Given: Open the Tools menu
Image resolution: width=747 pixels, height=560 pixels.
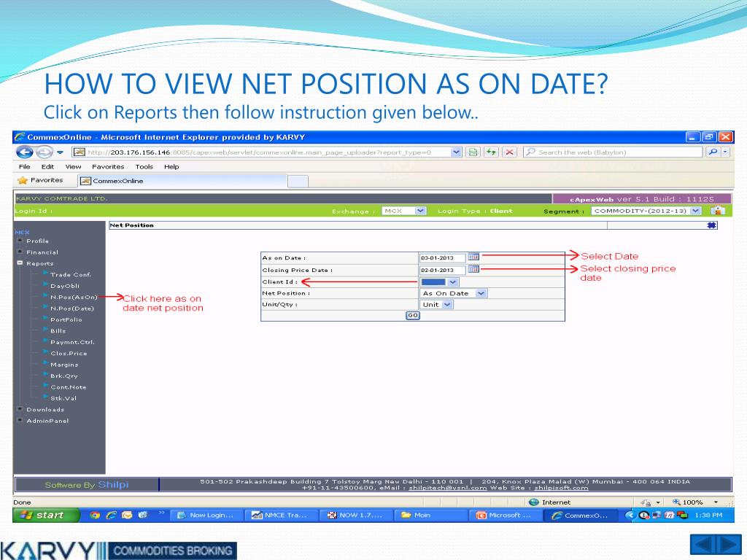Looking at the screenshot, I should coord(144,167).
